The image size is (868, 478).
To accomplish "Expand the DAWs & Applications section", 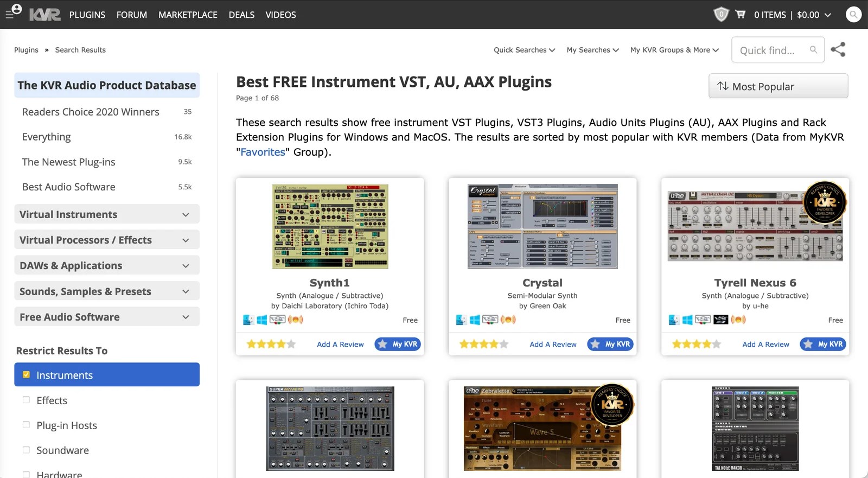I will click(x=107, y=265).
